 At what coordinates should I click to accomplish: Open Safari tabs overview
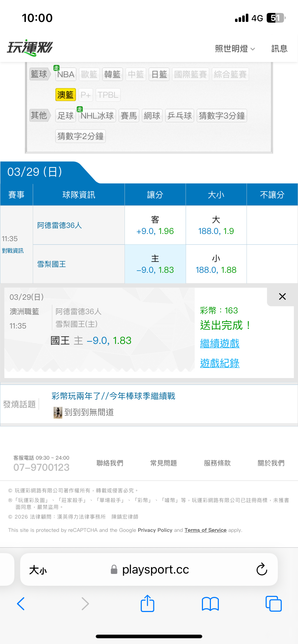(x=274, y=604)
